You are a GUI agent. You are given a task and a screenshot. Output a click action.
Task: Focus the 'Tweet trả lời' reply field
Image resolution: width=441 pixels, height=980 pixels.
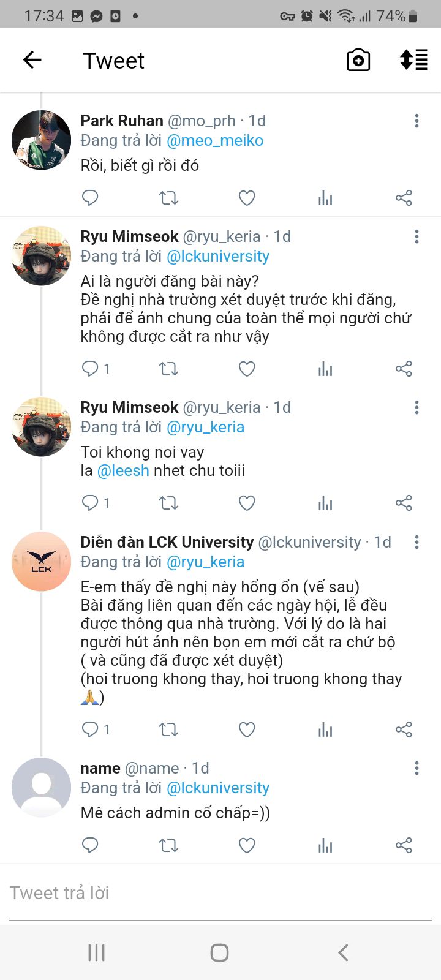[221, 893]
